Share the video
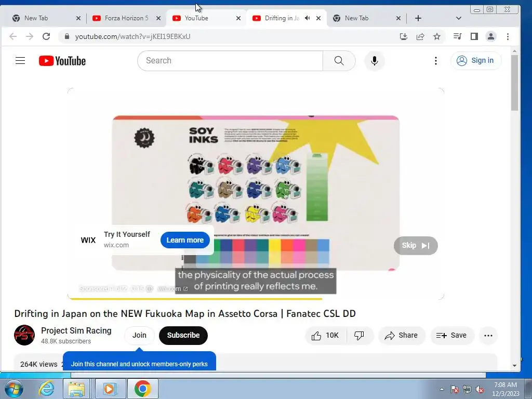The image size is (532, 399). (402, 335)
